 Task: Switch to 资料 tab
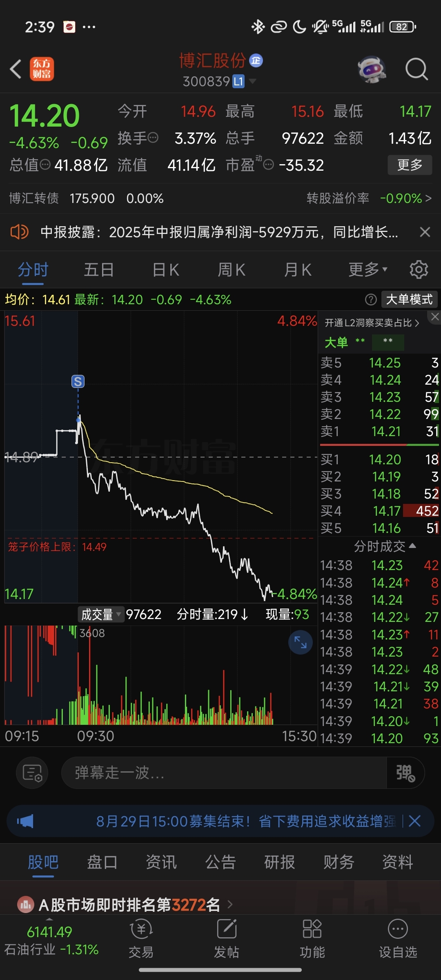pos(398,862)
